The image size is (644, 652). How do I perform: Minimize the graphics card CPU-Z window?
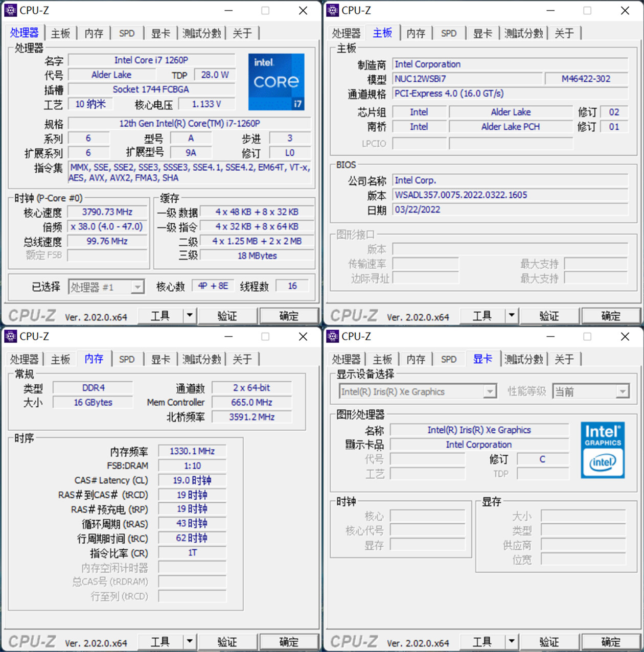click(550, 336)
